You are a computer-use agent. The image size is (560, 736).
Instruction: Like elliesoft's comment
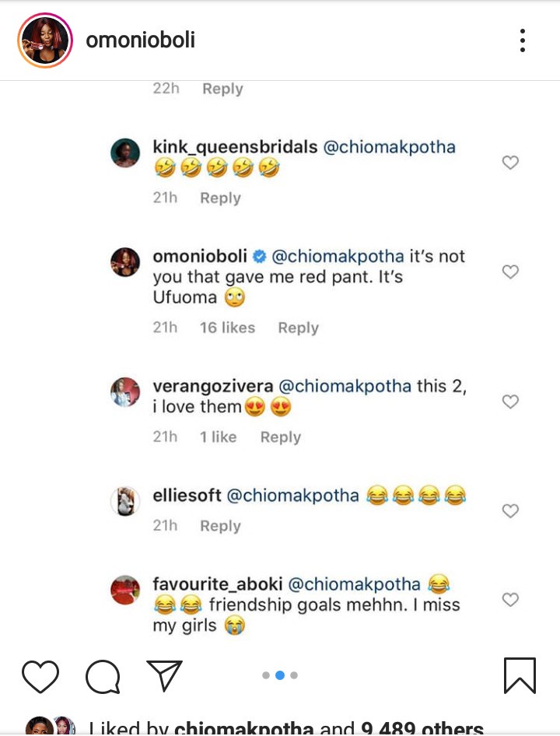coord(510,511)
